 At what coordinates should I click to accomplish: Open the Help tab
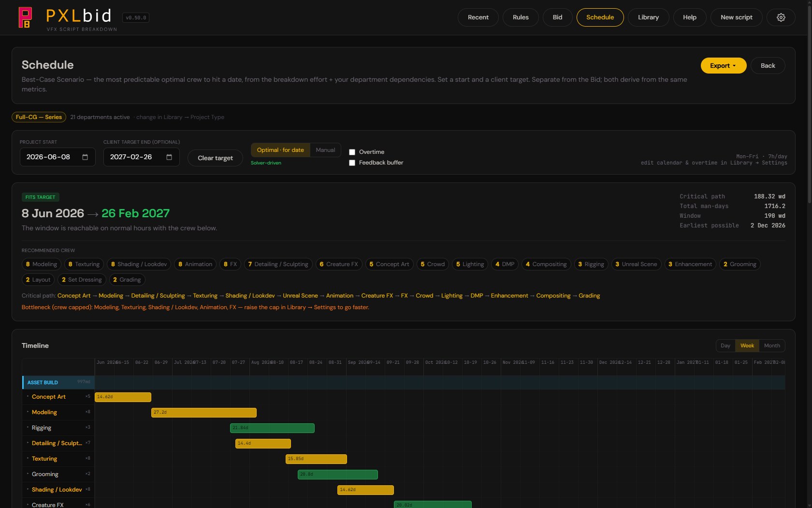click(x=689, y=17)
